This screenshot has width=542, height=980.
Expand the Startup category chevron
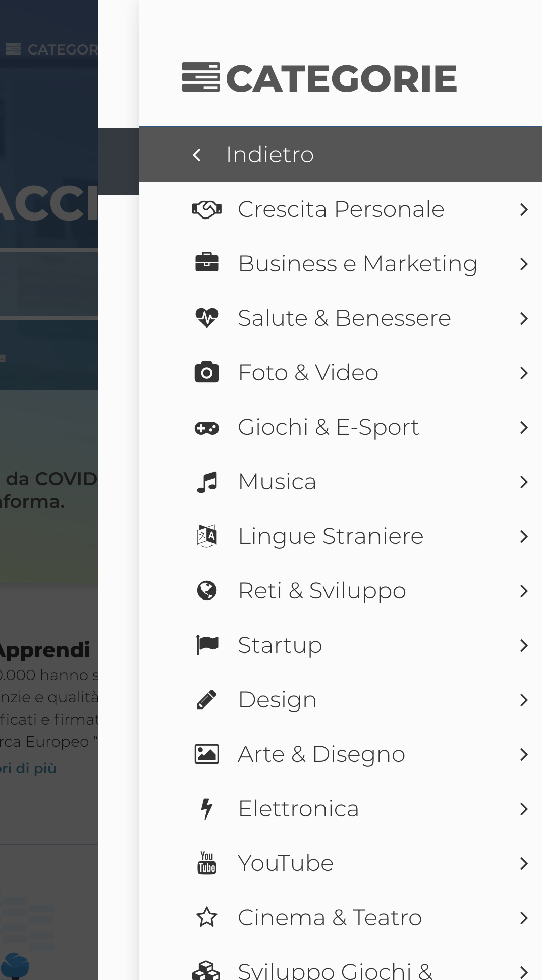524,645
